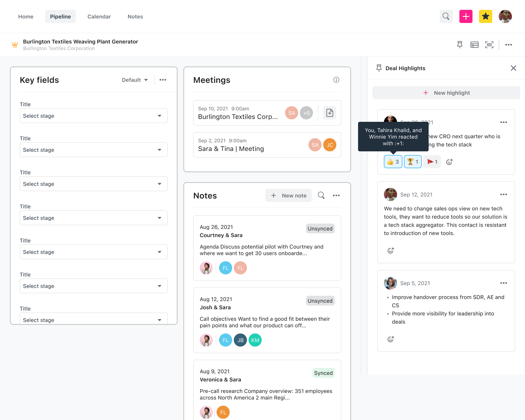Open the Notes tab in top navigation
The height and width of the screenshot is (420, 525).
[135, 16]
